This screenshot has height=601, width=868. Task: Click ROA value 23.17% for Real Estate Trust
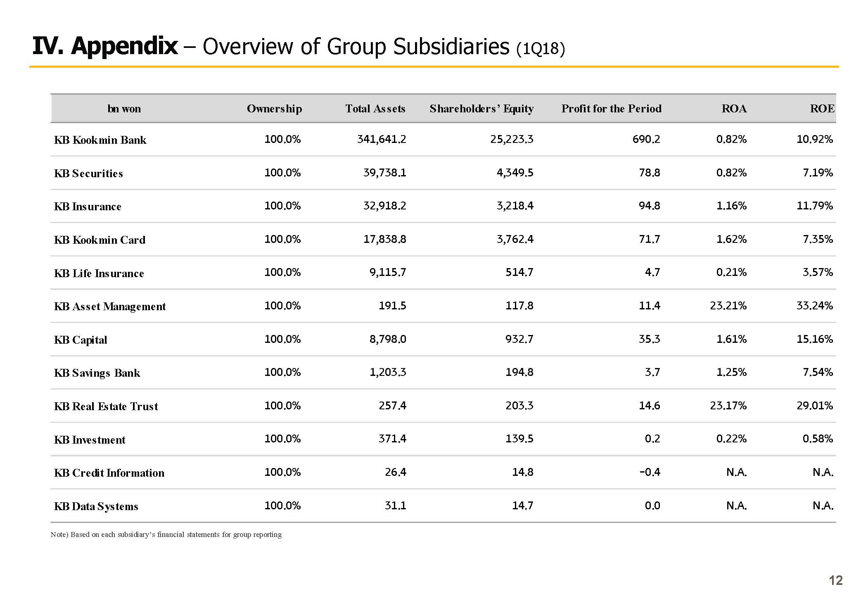[x=728, y=406]
